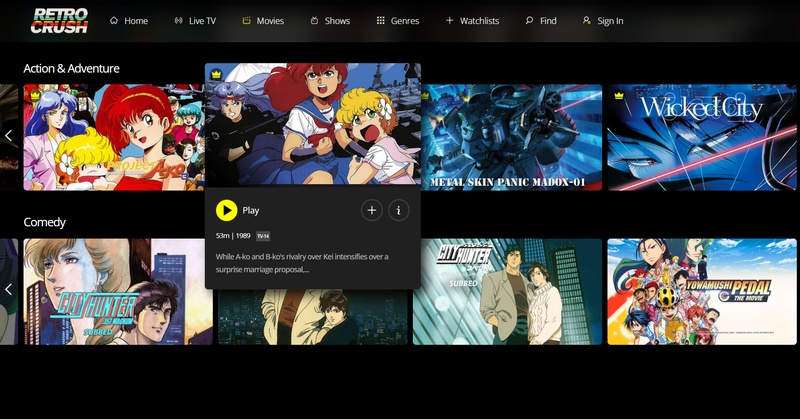This screenshot has width=800, height=419.
Task: Open the Wicked City thumbnail
Action: [702, 137]
